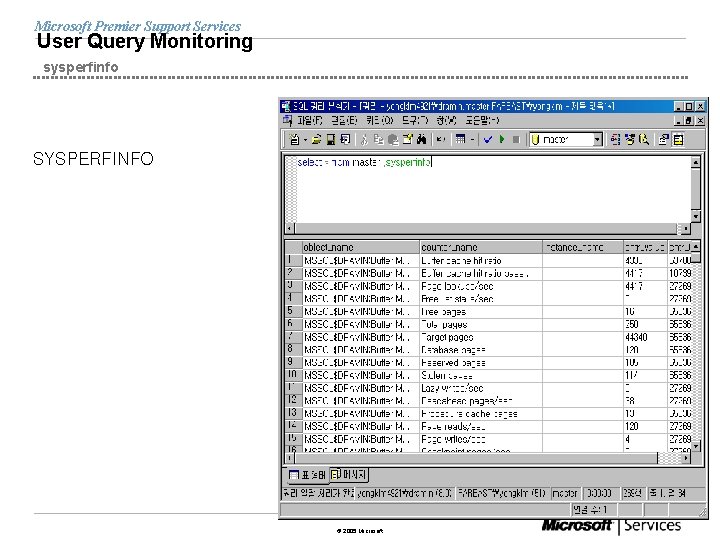This screenshot has height=540, width=720.
Task: Expand the Execute Mode dropdown arrow
Action: pyautogui.click(x=472, y=140)
